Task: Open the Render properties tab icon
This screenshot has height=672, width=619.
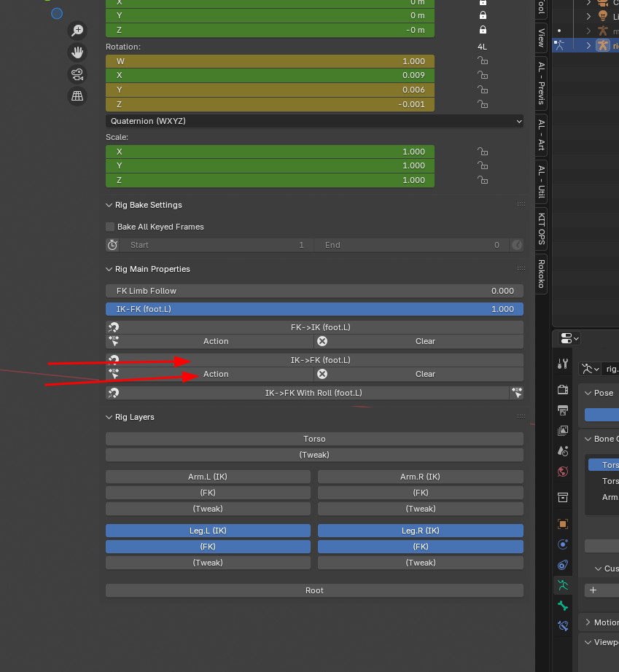Action: [x=563, y=389]
